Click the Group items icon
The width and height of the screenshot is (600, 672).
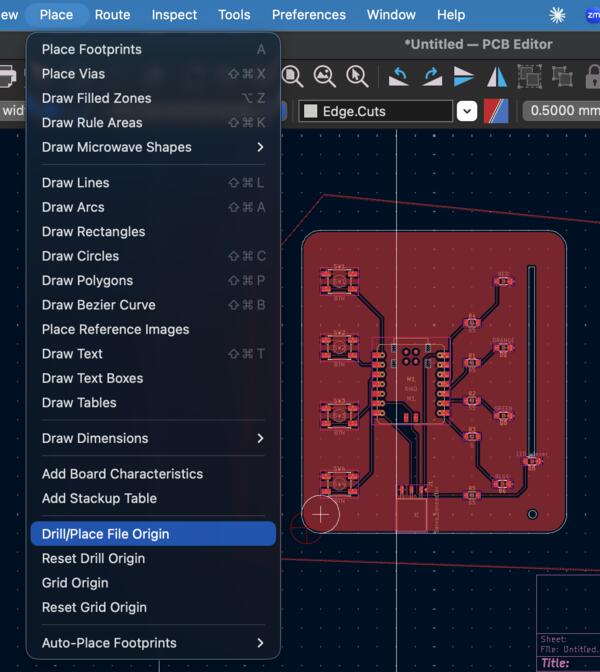coord(530,76)
